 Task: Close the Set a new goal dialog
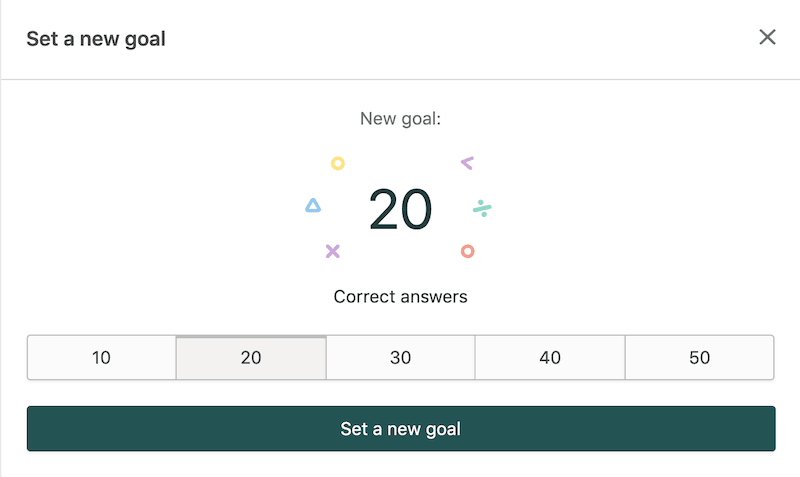pyautogui.click(x=767, y=38)
